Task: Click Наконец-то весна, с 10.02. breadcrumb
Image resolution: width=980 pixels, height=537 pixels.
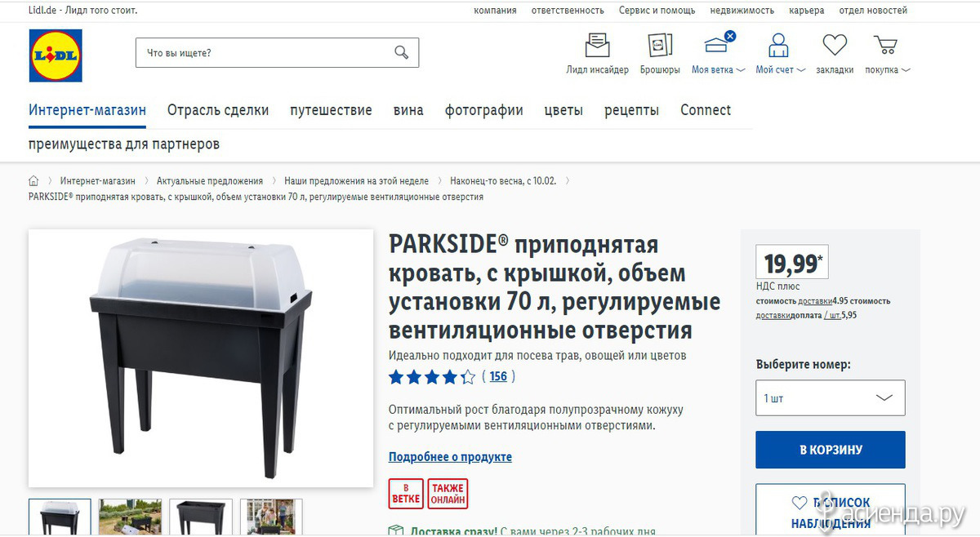Action: [x=503, y=181]
